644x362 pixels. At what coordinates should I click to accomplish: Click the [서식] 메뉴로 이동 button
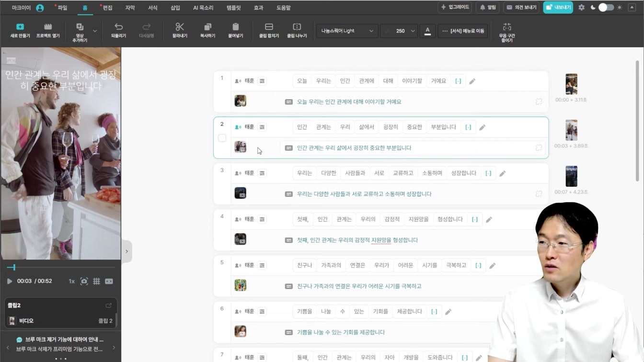463,31
